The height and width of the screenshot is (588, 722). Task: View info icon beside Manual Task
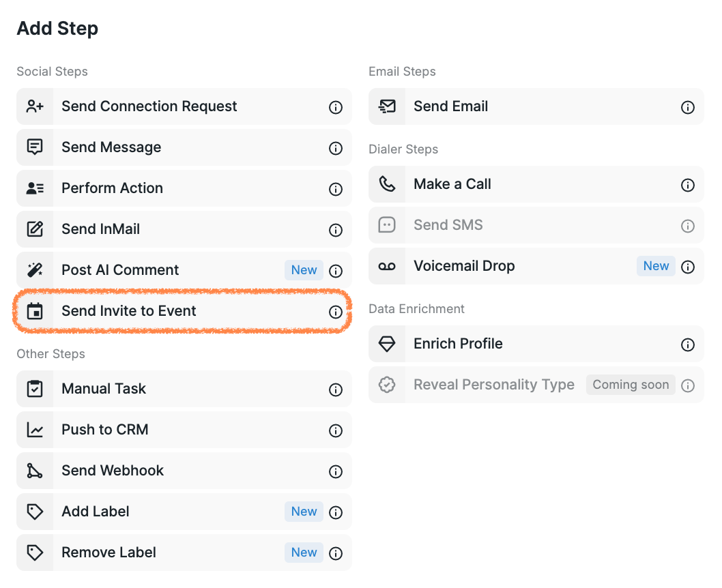click(336, 389)
